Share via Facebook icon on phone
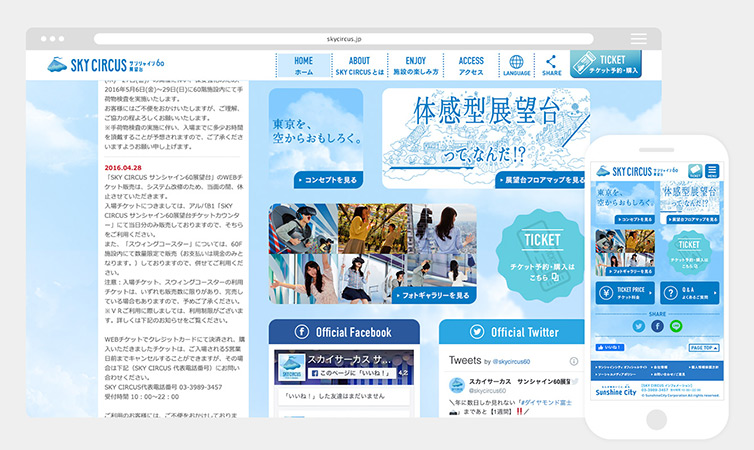 pyautogui.click(x=657, y=326)
